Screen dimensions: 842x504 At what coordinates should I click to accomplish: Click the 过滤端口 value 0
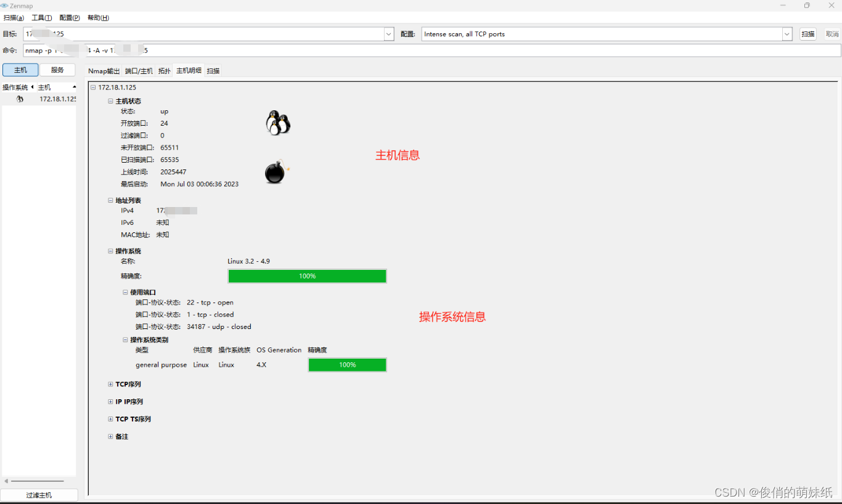(x=162, y=136)
